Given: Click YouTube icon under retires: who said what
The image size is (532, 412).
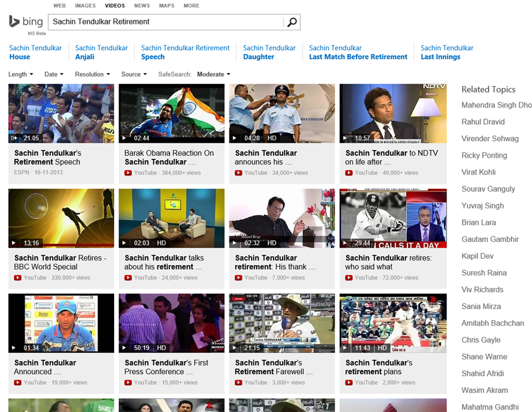Looking at the screenshot, I should [349, 278].
